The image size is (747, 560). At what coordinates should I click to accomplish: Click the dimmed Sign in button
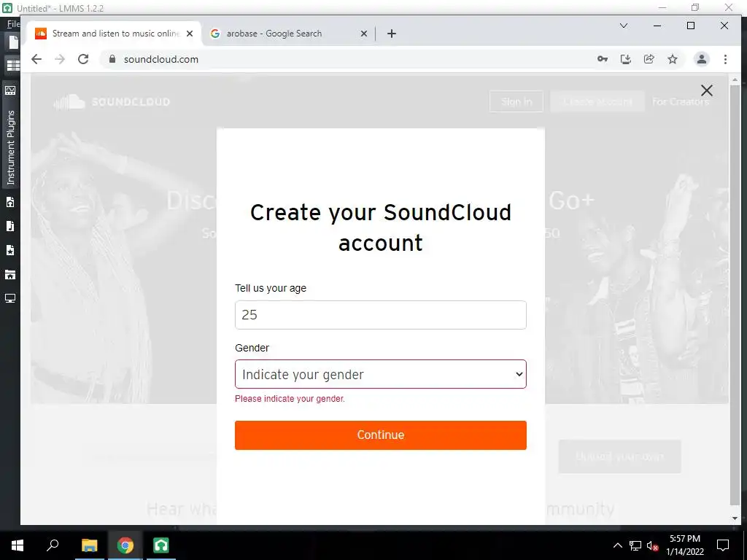[516, 101]
